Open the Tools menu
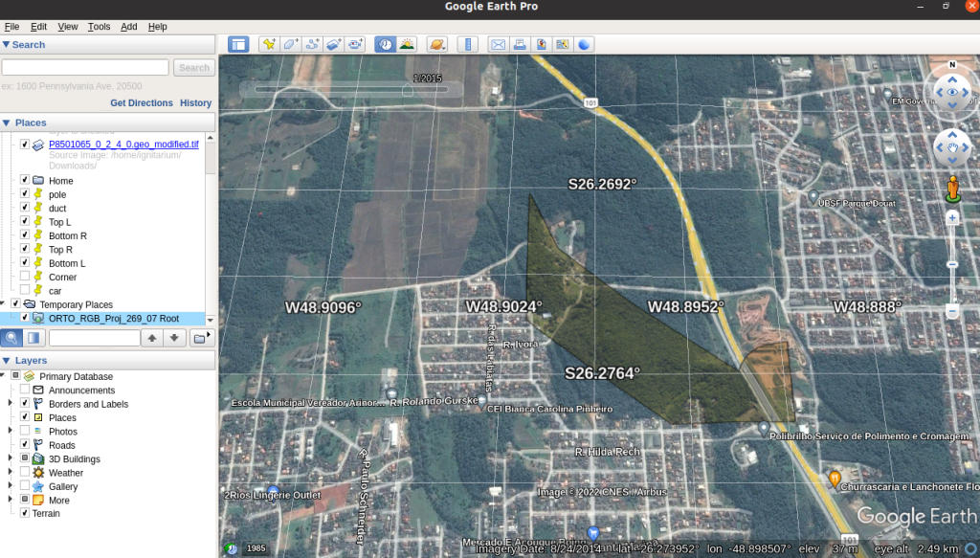 (x=99, y=26)
